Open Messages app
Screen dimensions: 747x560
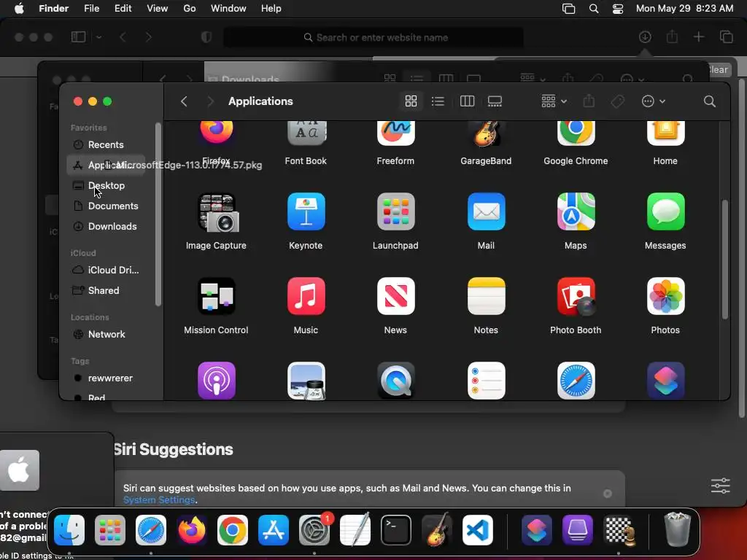point(665,211)
